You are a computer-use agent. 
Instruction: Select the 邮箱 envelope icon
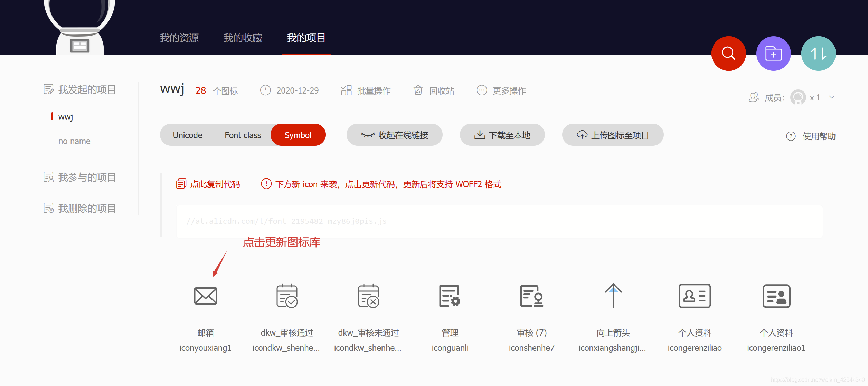pos(205,296)
